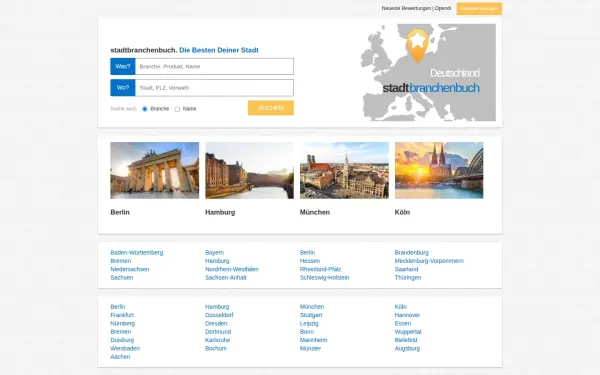Open Düsseldorf city link
This screenshot has width=600, height=375.
[x=219, y=315]
